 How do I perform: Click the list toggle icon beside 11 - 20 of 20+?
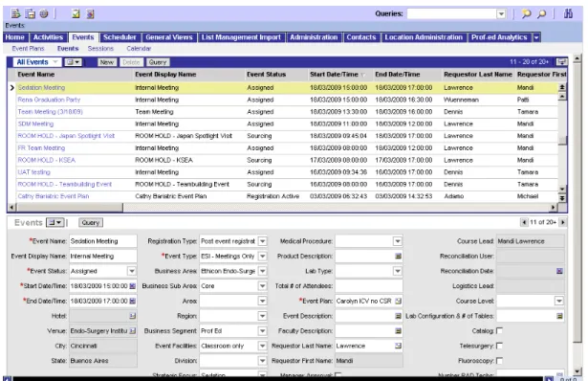[561, 62]
